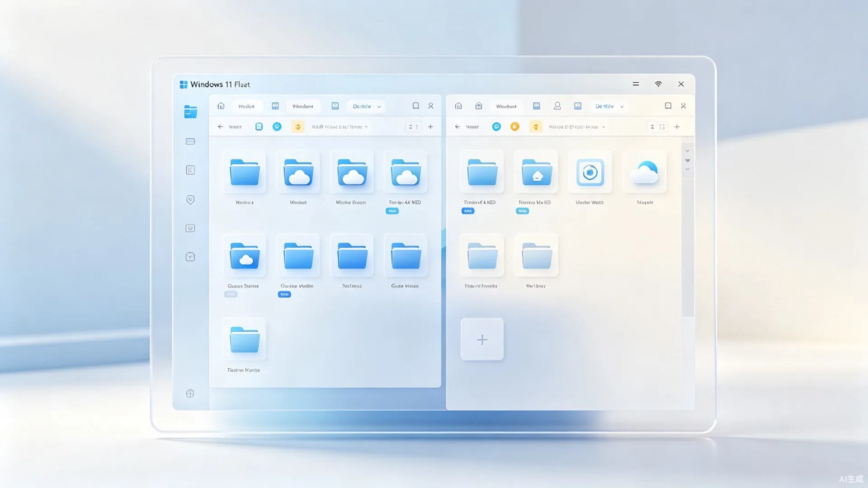Open the single folder in the left pane bottom row
Image resolution: width=868 pixels, height=488 pixels.
[245, 339]
